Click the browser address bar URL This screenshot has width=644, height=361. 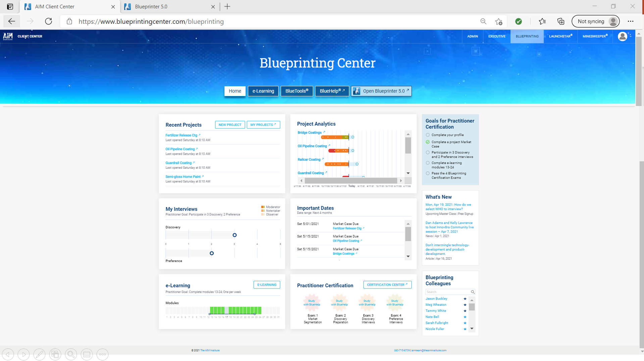(x=151, y=21)
